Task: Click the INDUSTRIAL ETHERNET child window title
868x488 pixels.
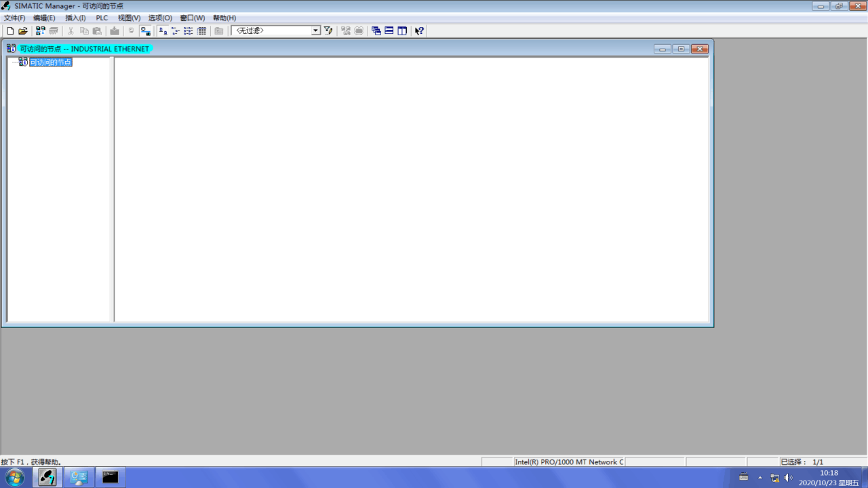Action: click(x=85, y=49)
